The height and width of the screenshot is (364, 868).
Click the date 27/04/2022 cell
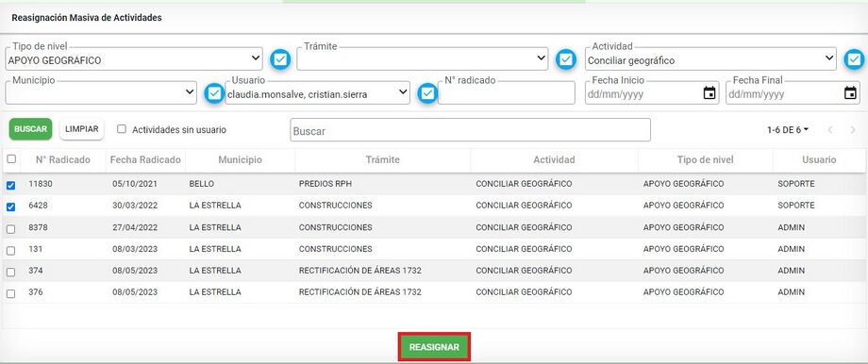[x=135, y=227]
